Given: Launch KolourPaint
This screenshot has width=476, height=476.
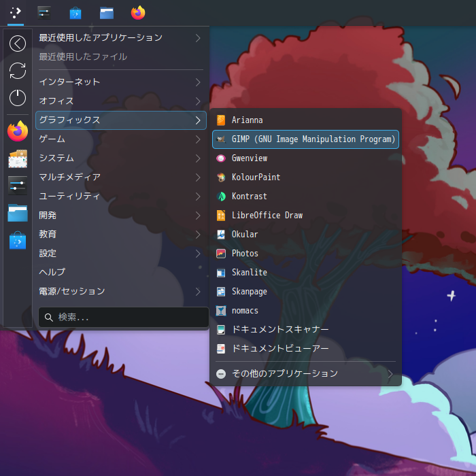Looking at the screenshot, I should 305,177.
